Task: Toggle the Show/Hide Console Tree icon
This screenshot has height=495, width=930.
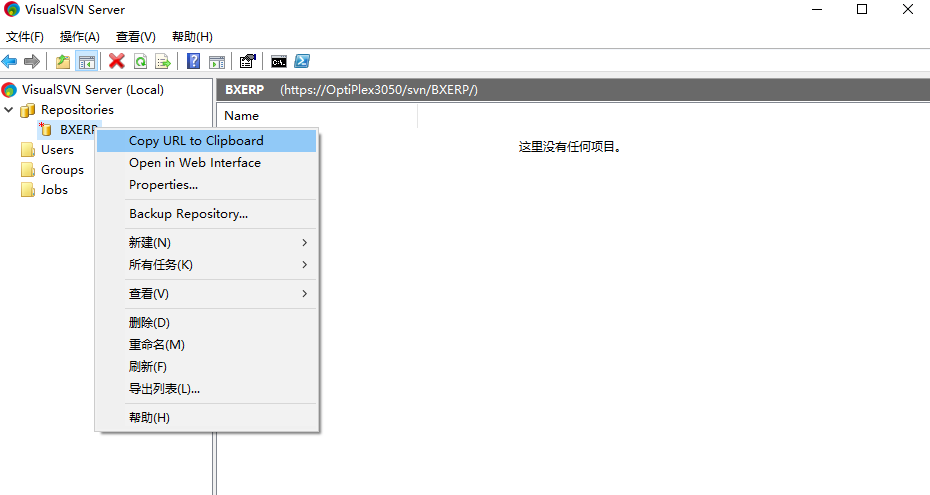Action: (87, 61)
